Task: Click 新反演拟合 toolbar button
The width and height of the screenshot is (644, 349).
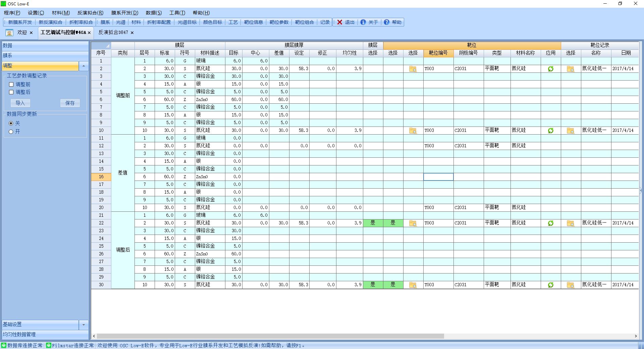Action: 51,22
